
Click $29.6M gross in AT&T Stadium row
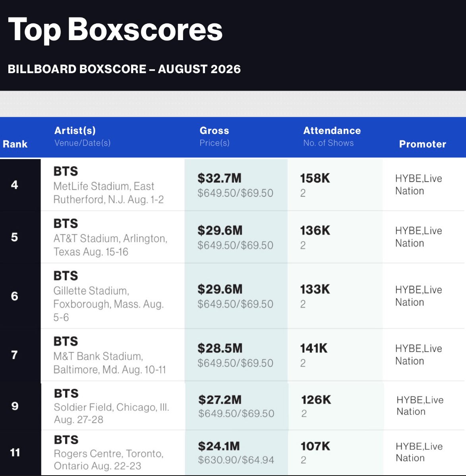click(x=220, y=230)
